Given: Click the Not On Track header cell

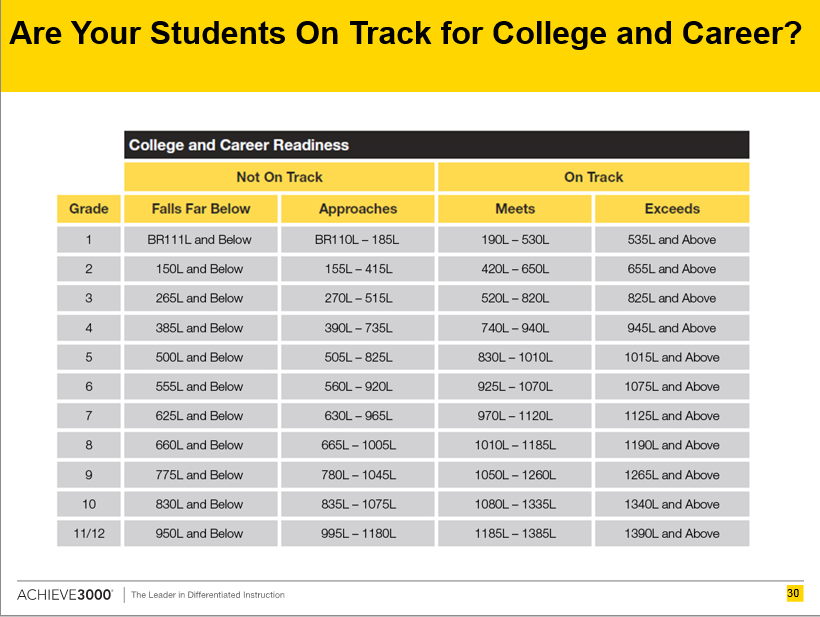Looking at the screenshot, I should pos(279,177).
